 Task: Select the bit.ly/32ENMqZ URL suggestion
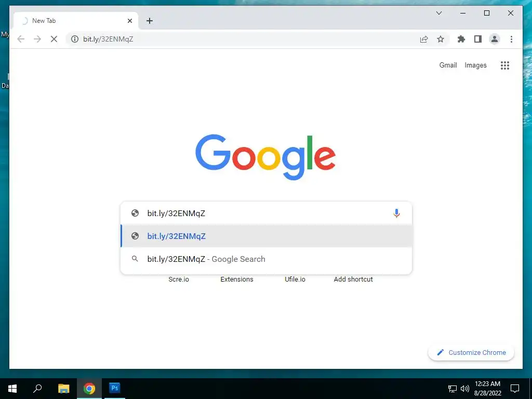[x=267, y=236]
